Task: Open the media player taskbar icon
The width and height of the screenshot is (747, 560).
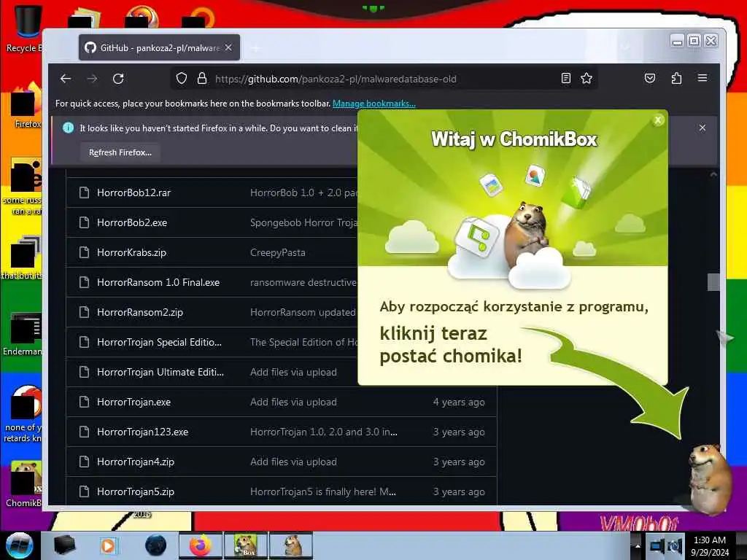Action: 108,545
